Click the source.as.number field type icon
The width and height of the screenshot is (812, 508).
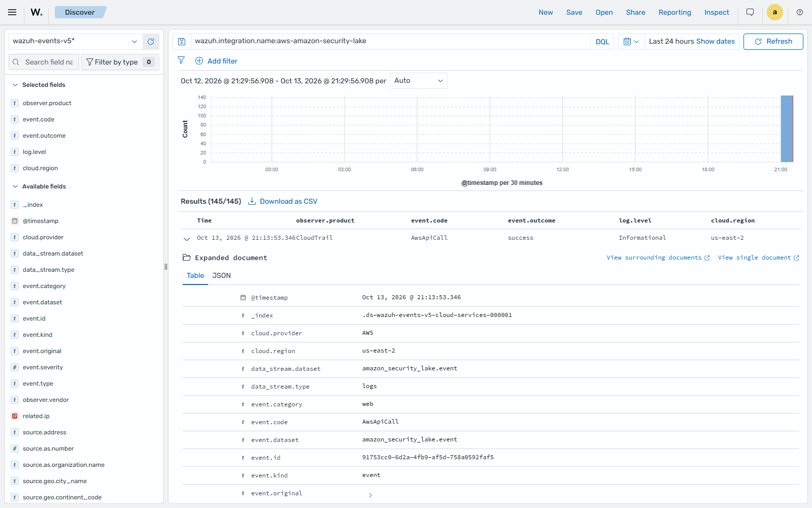15,449
